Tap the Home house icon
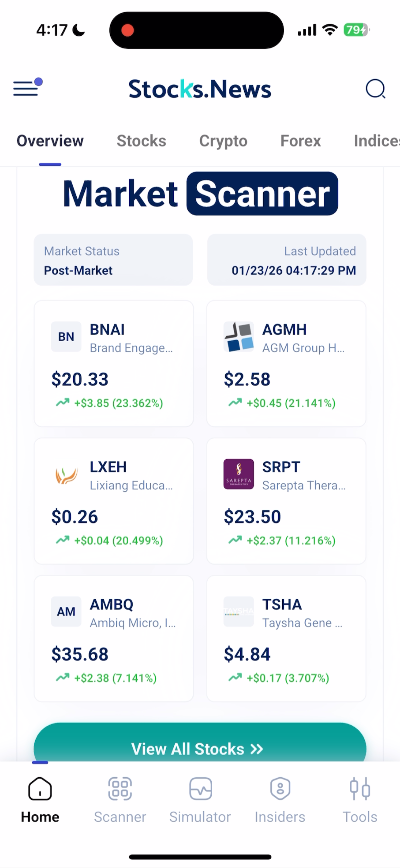 [40, 789]
